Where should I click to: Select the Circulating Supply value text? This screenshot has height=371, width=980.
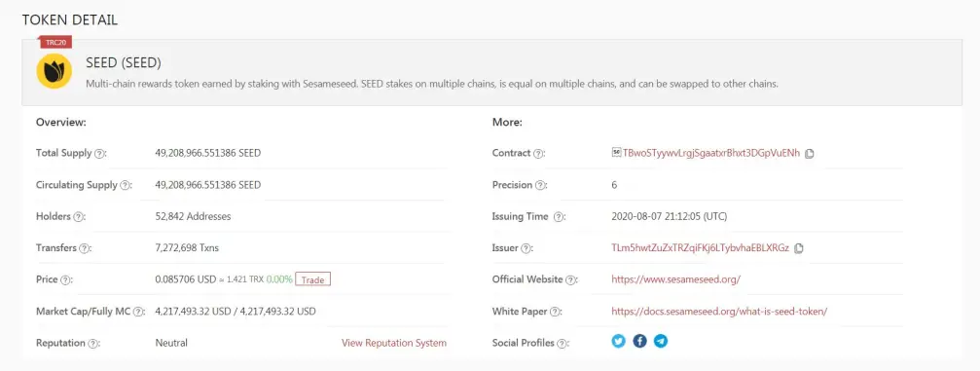[208, 185]
